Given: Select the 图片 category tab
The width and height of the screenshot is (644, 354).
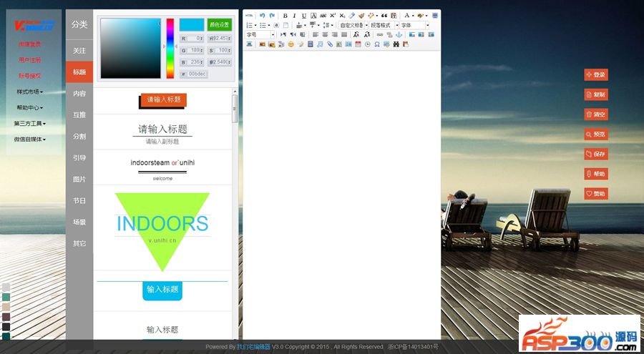Looking at the screenshot, I should (x=79, y=179).
